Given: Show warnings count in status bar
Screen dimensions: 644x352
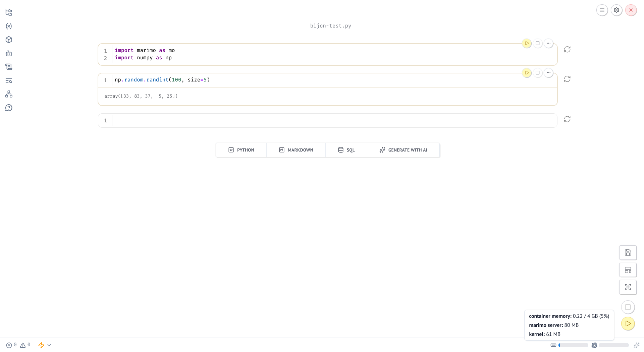Looking at the screenshot, I should pos(25,345).
